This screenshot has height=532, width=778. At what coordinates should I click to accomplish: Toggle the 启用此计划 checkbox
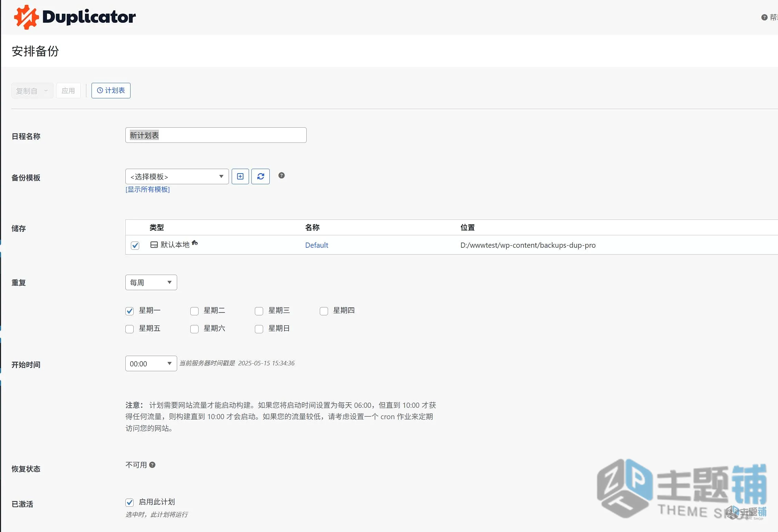point(129,502)
